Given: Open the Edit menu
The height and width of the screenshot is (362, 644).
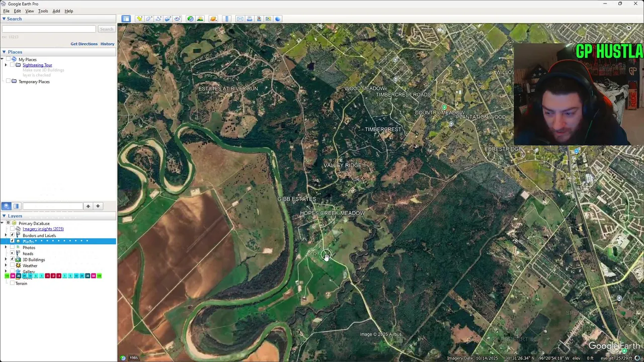Looking at the screenshot, I should [x=18, y=11].
